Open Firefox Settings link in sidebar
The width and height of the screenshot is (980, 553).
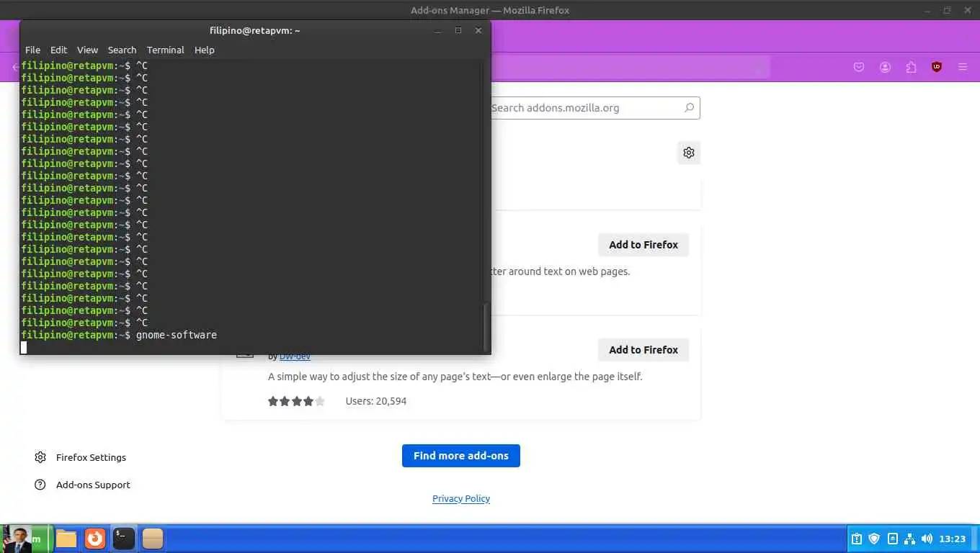[91, 457]
